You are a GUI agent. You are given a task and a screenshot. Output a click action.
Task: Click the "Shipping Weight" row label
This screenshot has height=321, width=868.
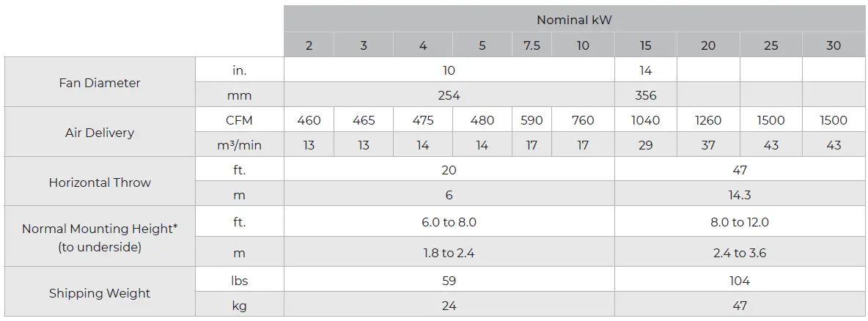point(100,293)
